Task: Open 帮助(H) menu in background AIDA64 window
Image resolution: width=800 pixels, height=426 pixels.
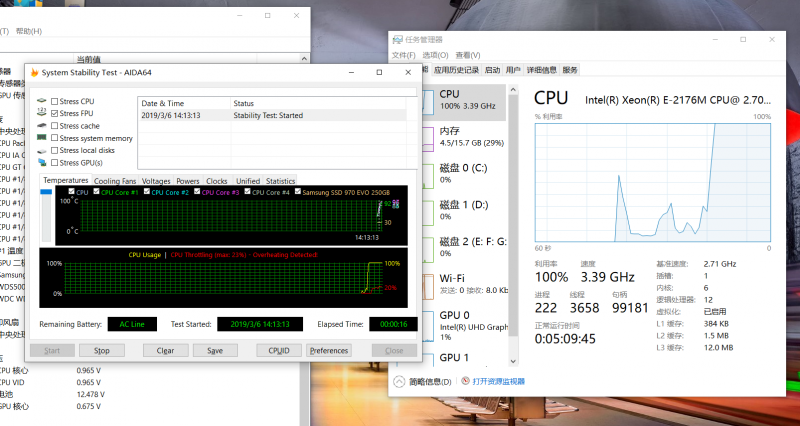Action: (x=29, y=31)
